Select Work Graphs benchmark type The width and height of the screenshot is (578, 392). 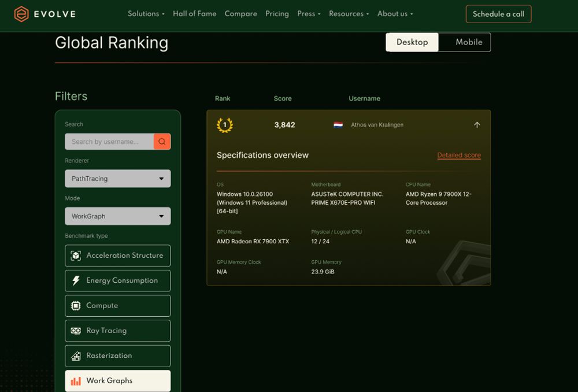click(118, 381)
